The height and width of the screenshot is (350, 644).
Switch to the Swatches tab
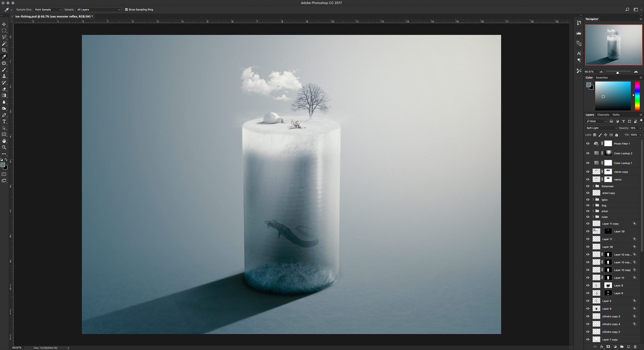[602, 78]
